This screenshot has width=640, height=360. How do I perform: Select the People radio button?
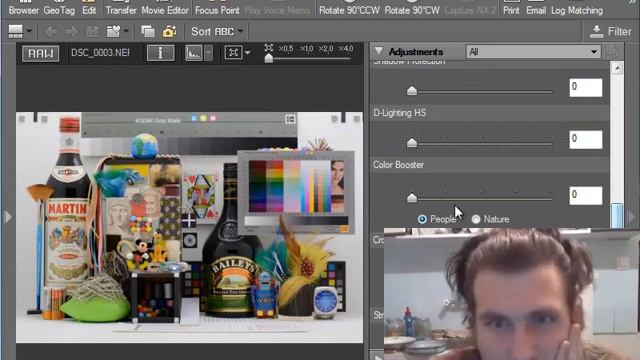pyautogui.click(x=422, y=219)
